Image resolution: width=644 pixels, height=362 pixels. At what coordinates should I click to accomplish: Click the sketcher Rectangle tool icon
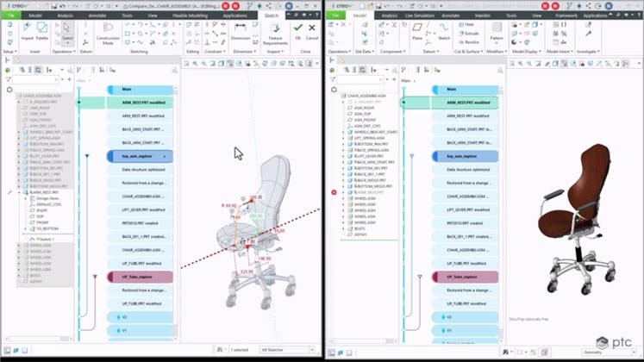pyautogui.click(x=128, y=34)
